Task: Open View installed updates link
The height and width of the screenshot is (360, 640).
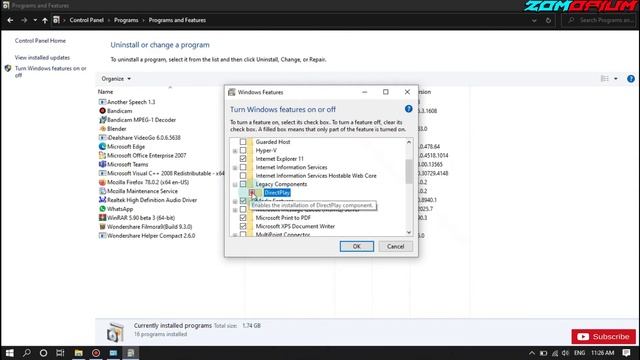Action: coord(42,58)
